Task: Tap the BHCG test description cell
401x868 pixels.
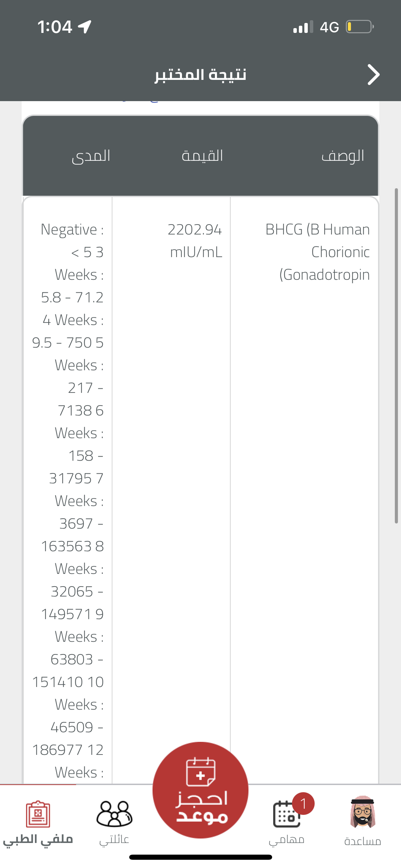Action: click(318, 252)
